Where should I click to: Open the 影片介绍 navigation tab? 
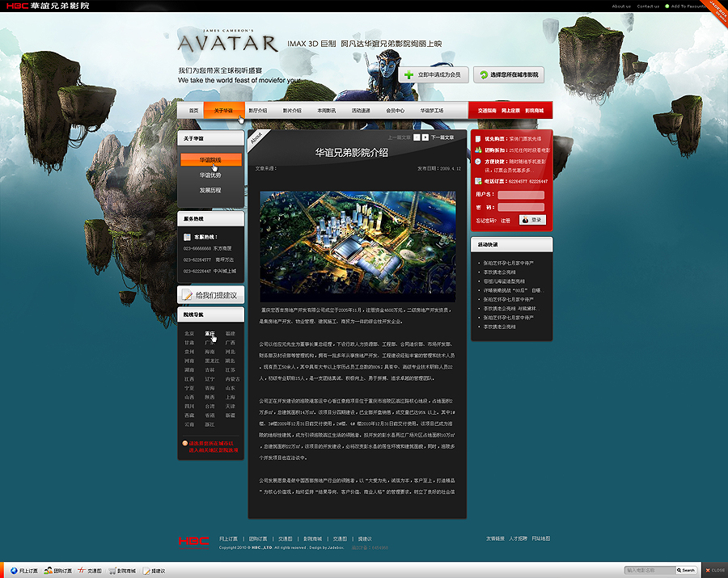pos(292,111)
